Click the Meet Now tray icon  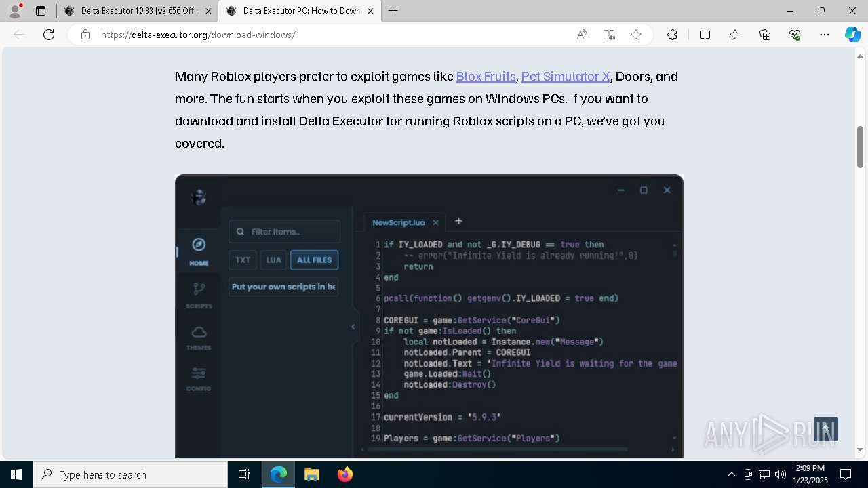(x=748, y=474)
